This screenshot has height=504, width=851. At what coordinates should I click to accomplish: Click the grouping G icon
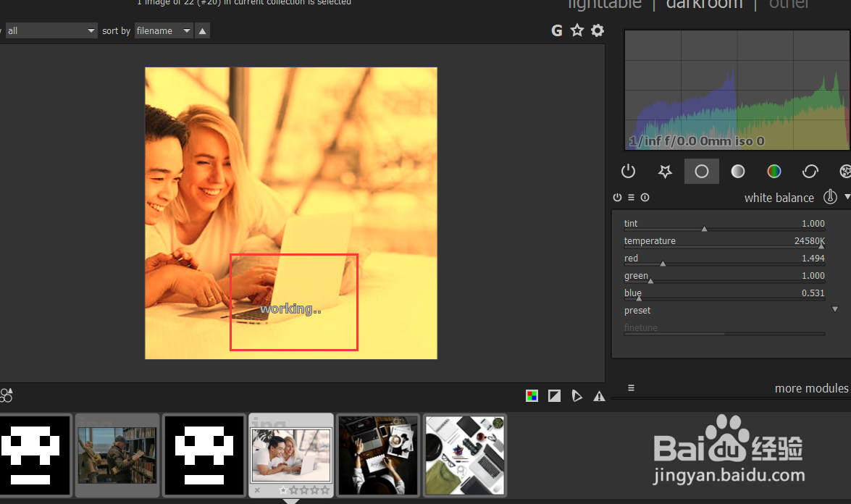(557, 31)
